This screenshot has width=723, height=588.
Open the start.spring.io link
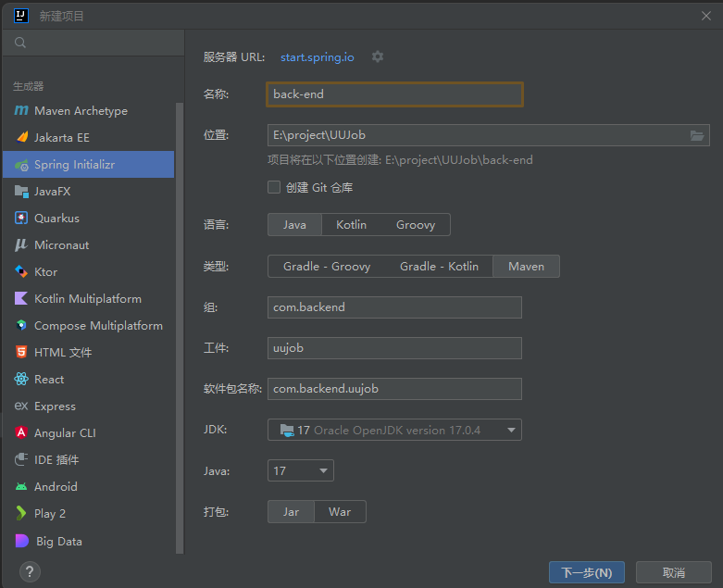pos(318,57)
